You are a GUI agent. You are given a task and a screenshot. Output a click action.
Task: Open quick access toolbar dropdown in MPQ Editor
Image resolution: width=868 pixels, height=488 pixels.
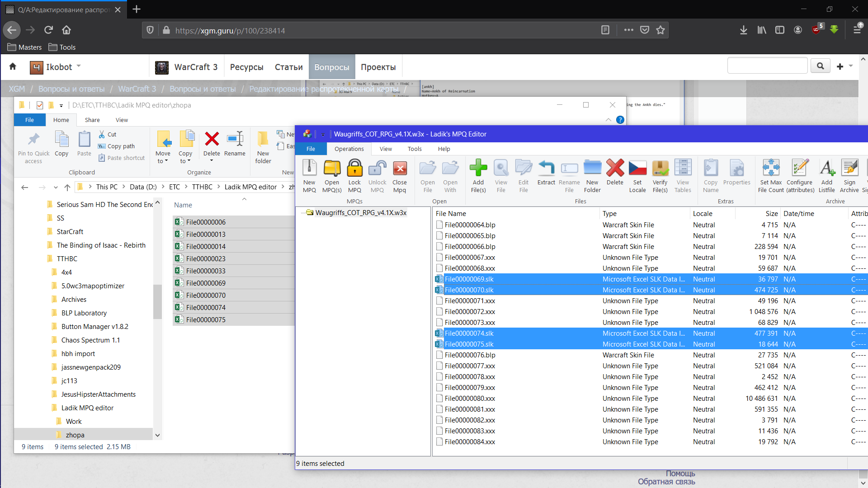coord(323,134)
